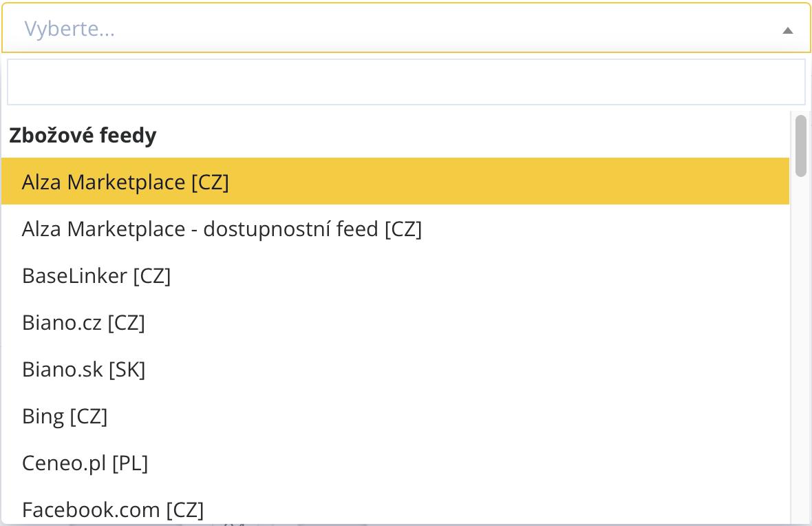The width and height of the screenshot is (812, 526).
Task: Close the list via the up arrow
Action: point(788,30)
